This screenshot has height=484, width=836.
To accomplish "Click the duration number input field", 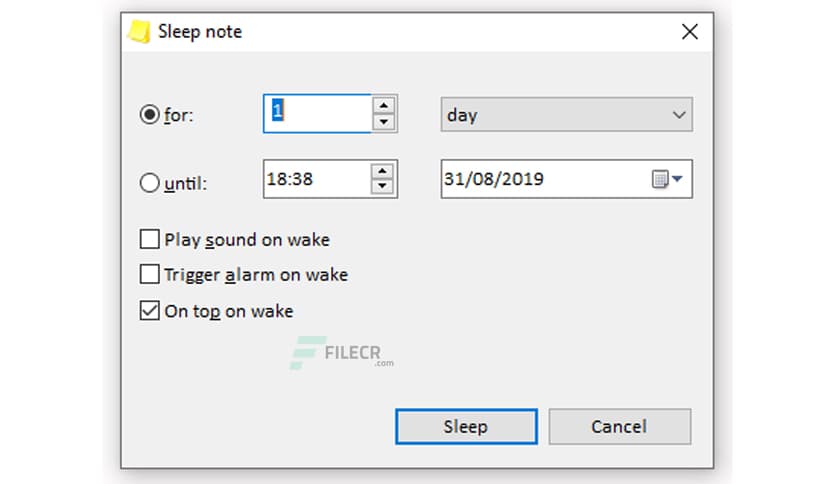I will [317, 114].
